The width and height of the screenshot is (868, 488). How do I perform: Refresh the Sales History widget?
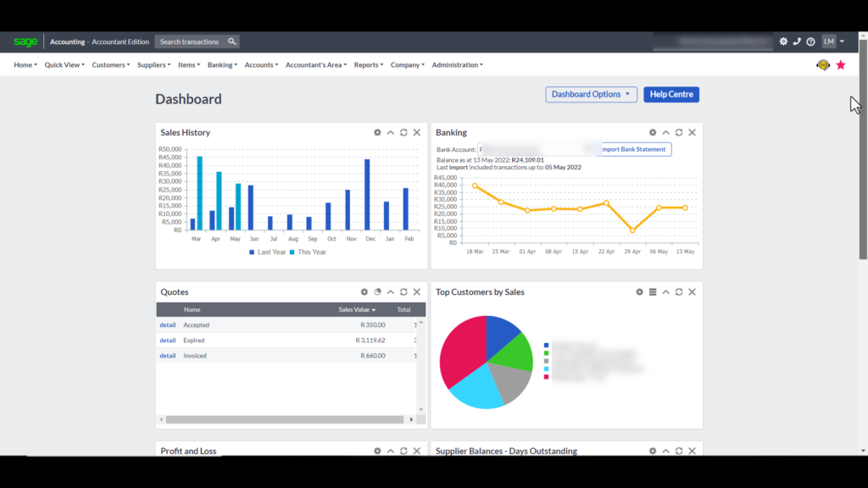pyautogui.click(x=403, y=133)
